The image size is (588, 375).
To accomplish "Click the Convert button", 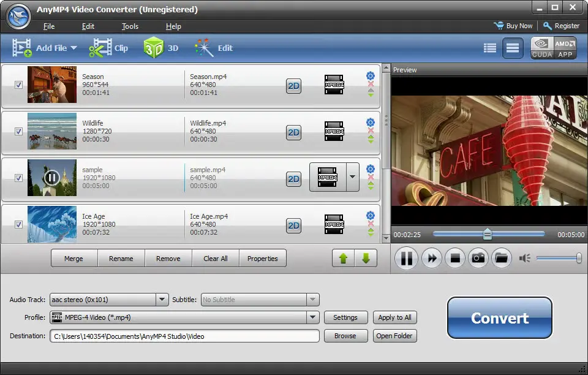I will 500,318.
